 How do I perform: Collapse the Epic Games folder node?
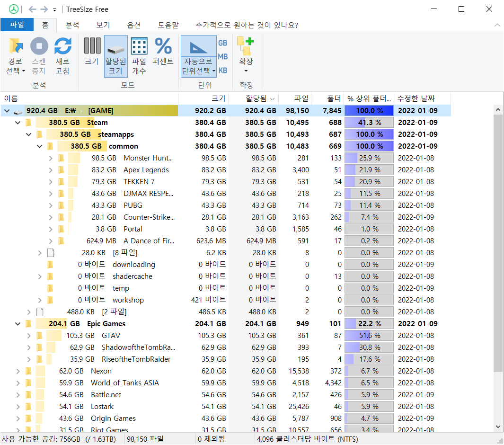tap(18, 324)
